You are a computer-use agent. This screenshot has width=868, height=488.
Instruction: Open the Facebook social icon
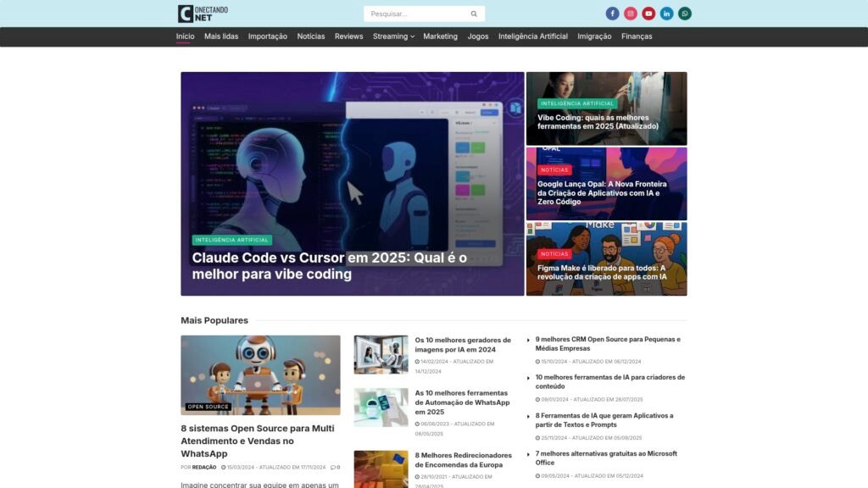pos(612,14)
